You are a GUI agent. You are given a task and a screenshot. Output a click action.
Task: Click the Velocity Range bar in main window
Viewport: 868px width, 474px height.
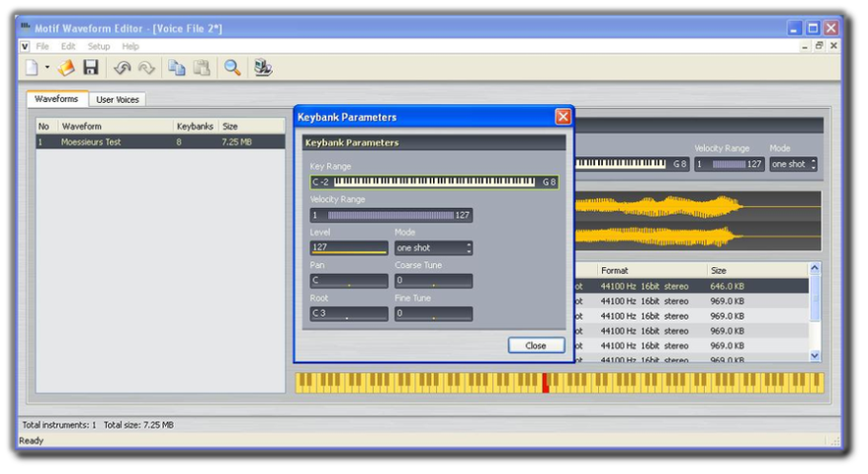[730, 164]
